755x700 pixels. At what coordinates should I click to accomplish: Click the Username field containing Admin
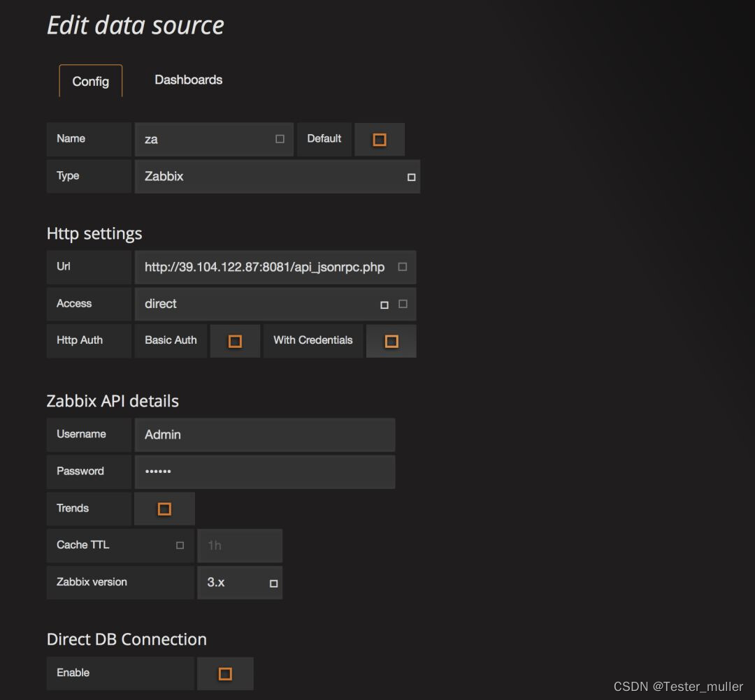[265, 435]
